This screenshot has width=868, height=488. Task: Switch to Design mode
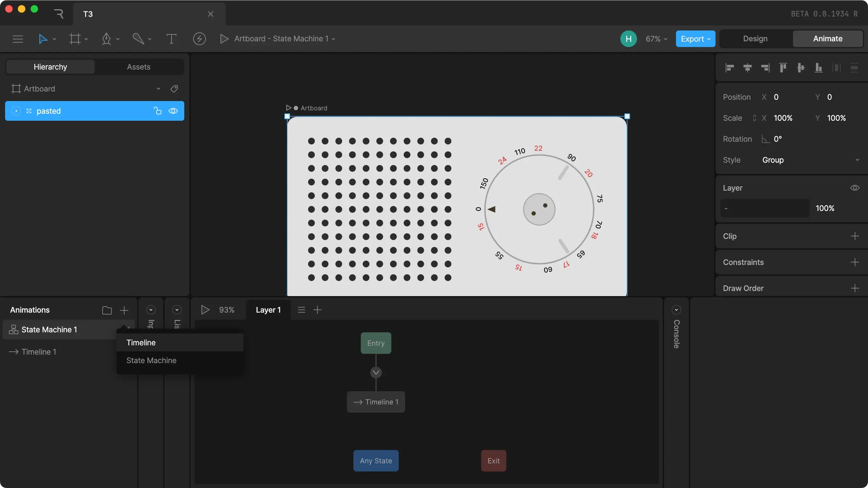pyautogui.click(x=755, y=39)
